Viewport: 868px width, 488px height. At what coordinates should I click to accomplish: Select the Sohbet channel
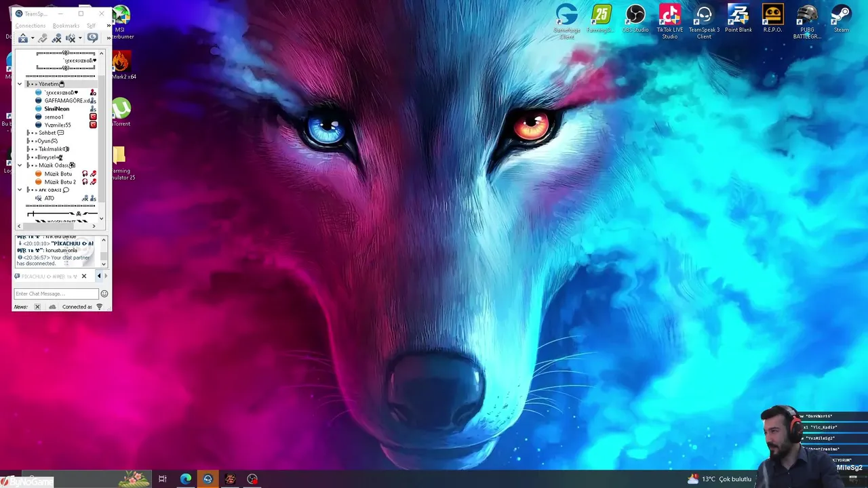[47, 133]
